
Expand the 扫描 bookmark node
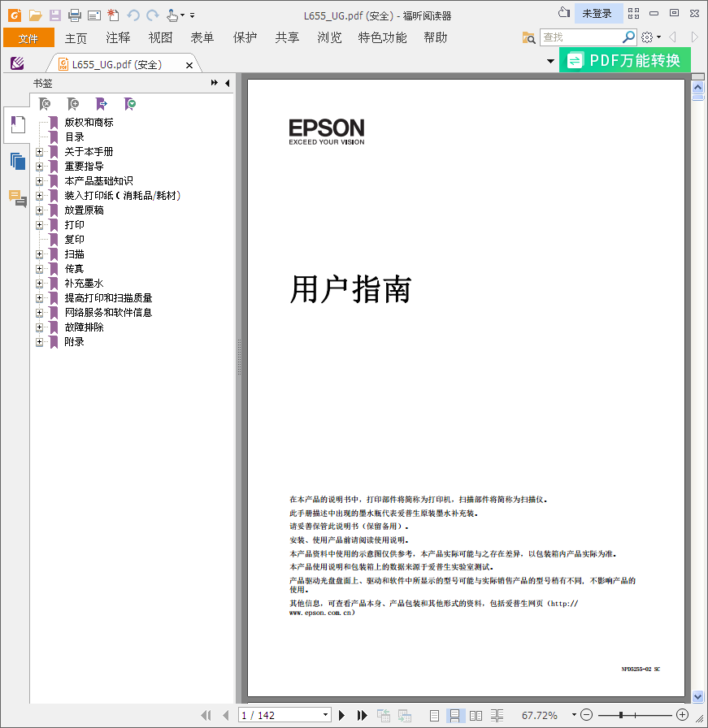tap(40, 254)
